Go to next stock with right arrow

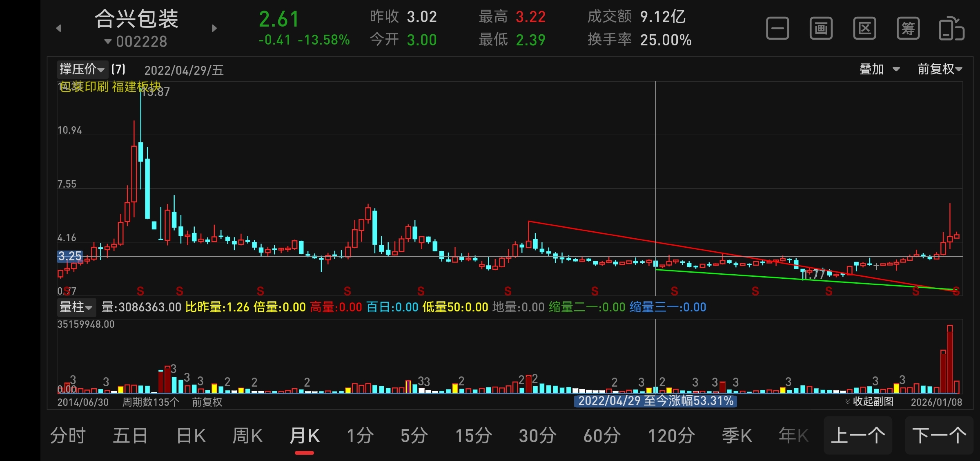214,28
